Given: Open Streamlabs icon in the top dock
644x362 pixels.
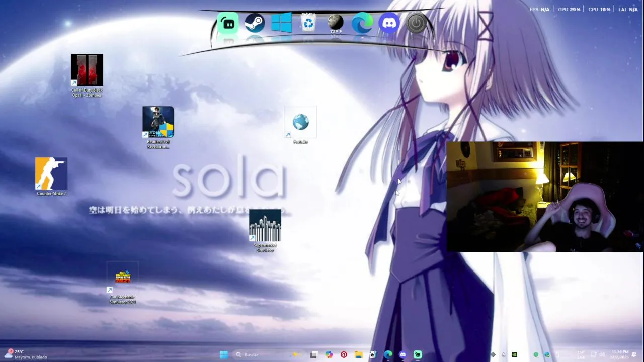Looking at the screenshot, I should (x=228, y=23).
